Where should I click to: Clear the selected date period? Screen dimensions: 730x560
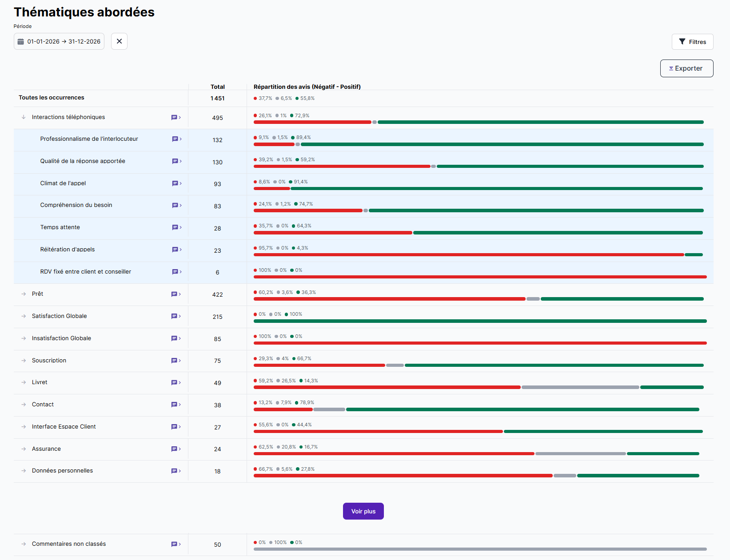pos(119,41)
